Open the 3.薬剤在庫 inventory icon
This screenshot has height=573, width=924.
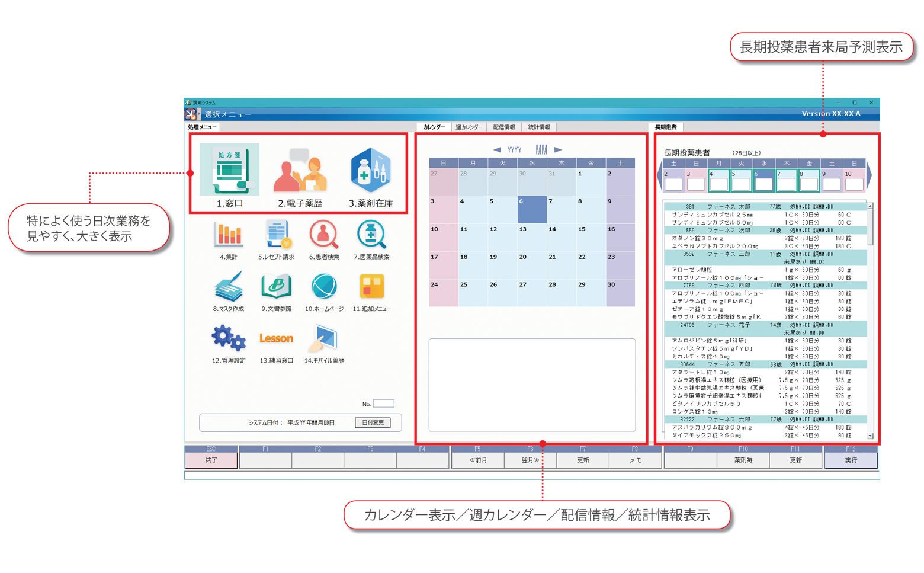tap(371, 171)
